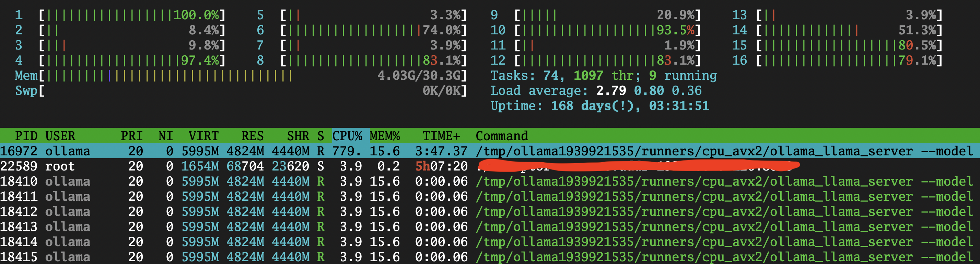
Task: Sort processes by the CPU% column header
Action: coord(347,136)
